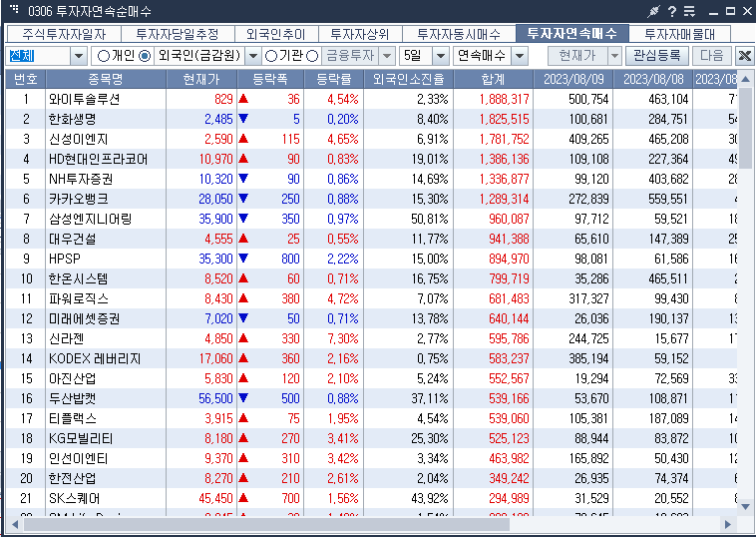The width and height of the screenshot is (756, 537).
Task: Select stock HPSP
Action: pyautogui.click(x=65, y=260)
